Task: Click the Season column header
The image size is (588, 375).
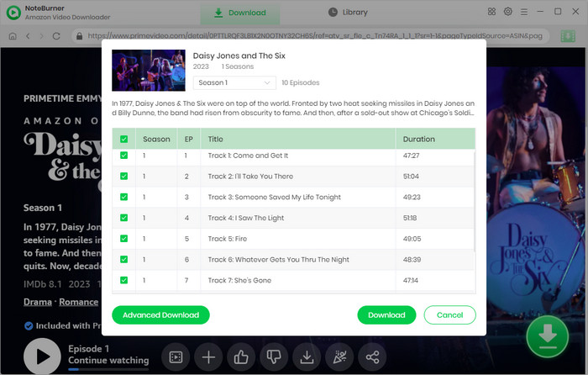Action: pyautogui.click(x=156, y=140)
